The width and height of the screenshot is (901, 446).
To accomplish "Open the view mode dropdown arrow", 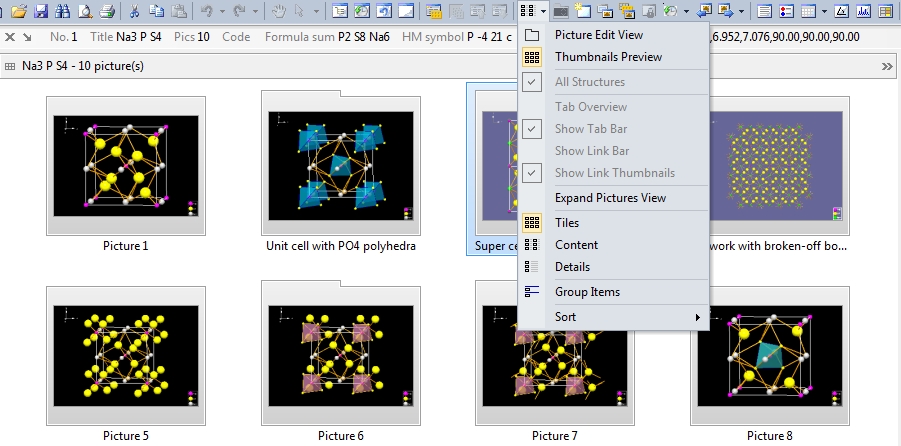I will pos(543,11).
